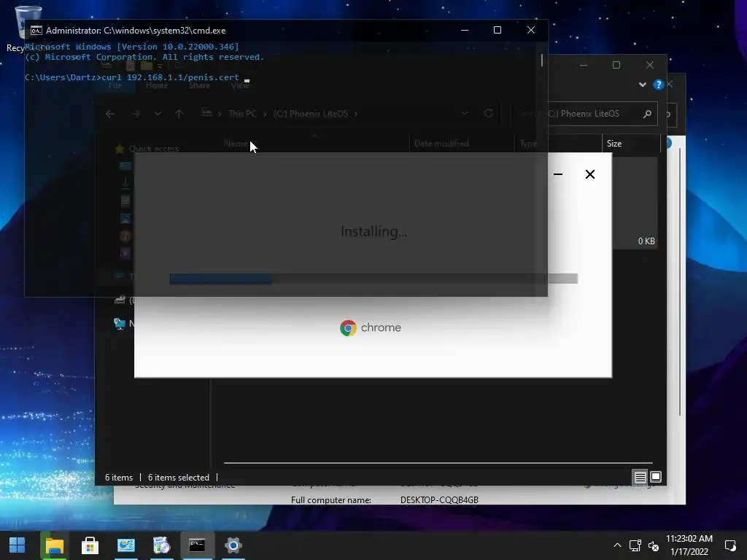The height and width of the screenshot is (560, 747).
Task: Open the network status tray icon
Action: (635, 545)
